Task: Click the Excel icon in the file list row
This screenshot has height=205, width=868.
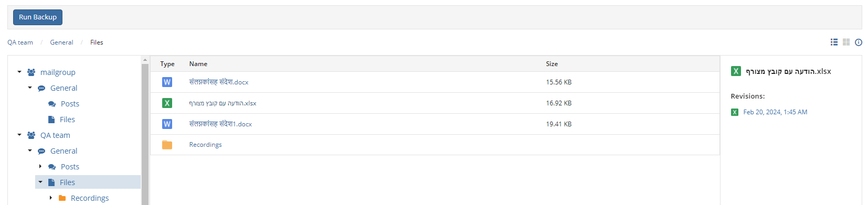Action: [167, 103]
